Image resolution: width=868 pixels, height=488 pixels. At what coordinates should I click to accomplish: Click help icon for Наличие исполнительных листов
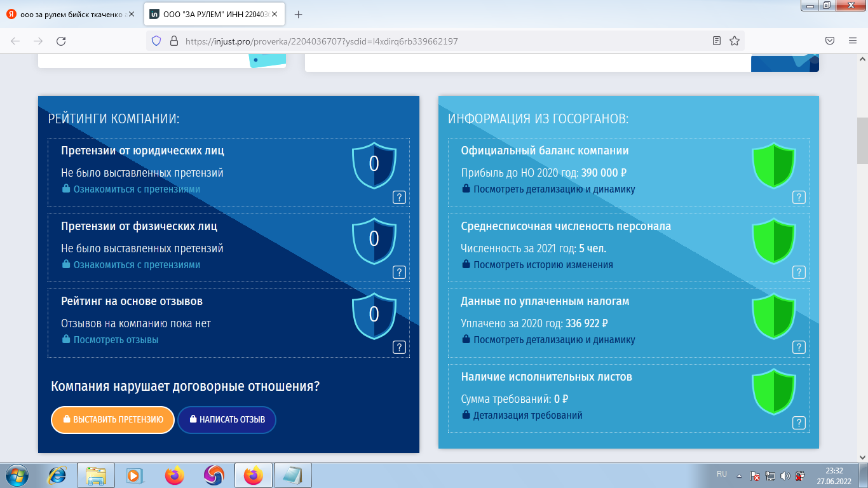coord(799,423)
